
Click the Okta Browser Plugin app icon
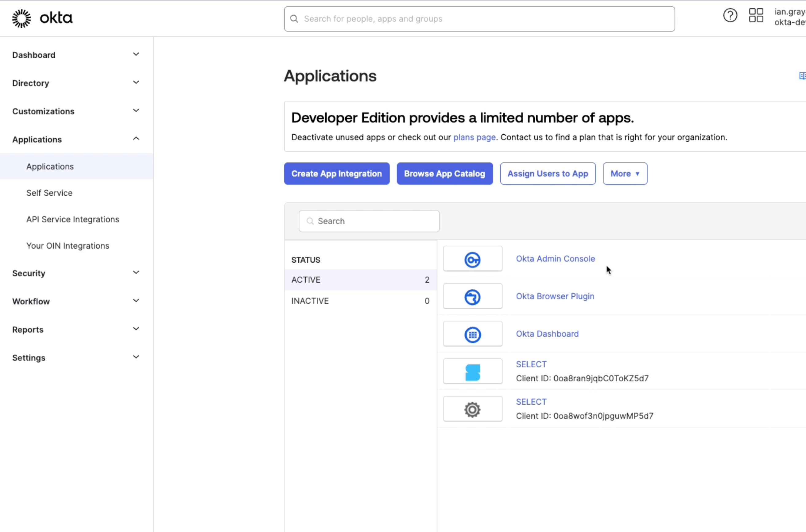click(x=472, y=297)
